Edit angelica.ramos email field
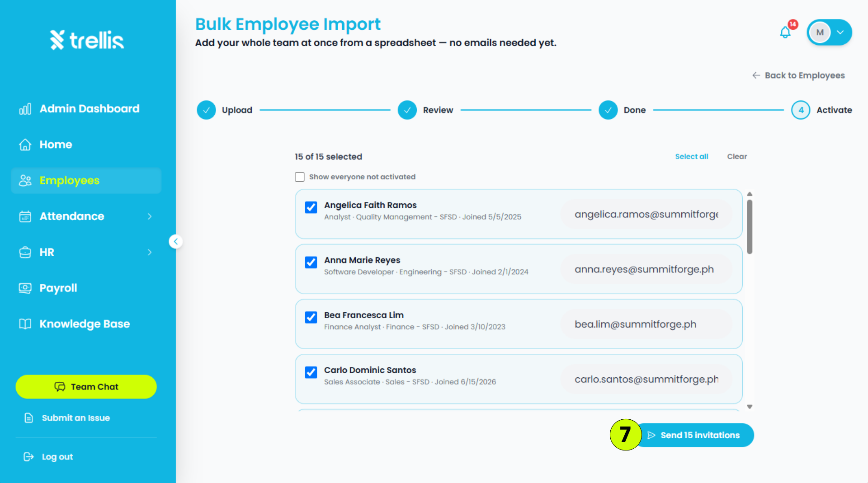Viewport: 868px width, 483px height. tap(646, 215)
